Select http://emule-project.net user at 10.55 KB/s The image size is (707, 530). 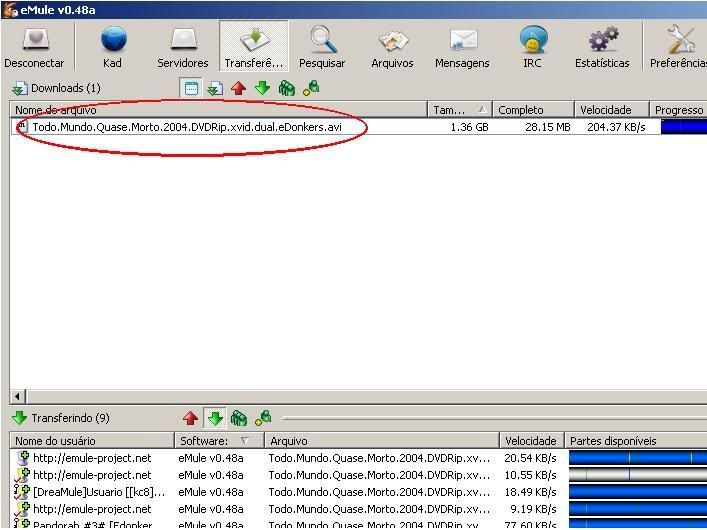(x=92, y=475)
